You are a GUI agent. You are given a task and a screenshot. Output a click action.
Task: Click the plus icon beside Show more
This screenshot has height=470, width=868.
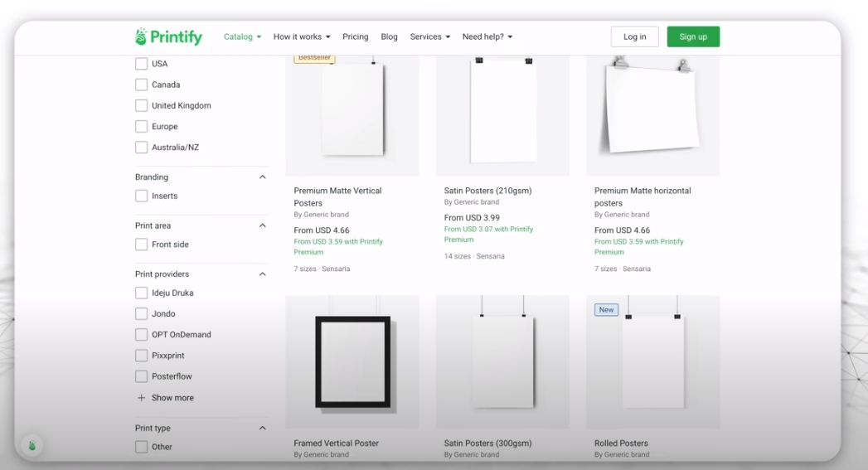click(141, 398)
